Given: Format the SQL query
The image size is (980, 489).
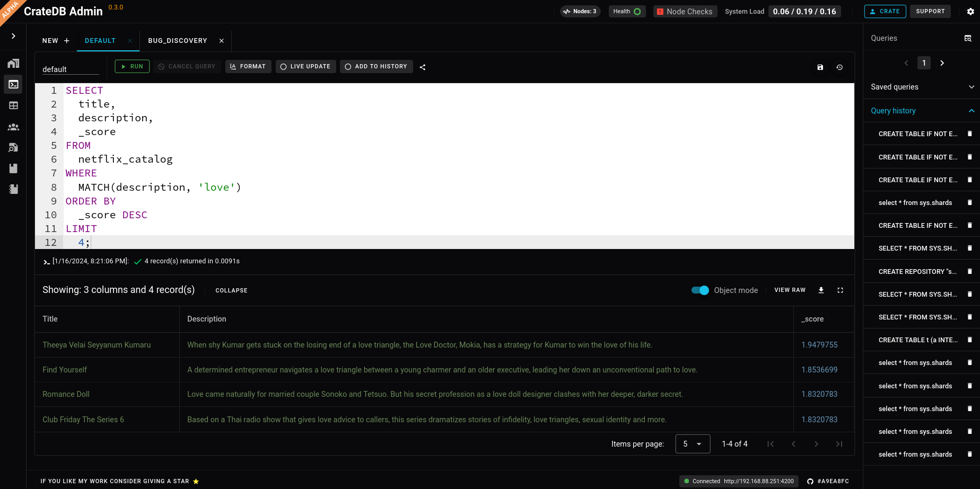Looking at the screenshot, I should [x=248, y=66].
